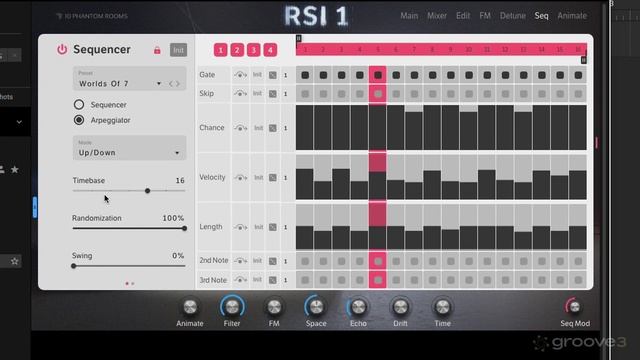Switch to the Seq tab

pos(541,16)
